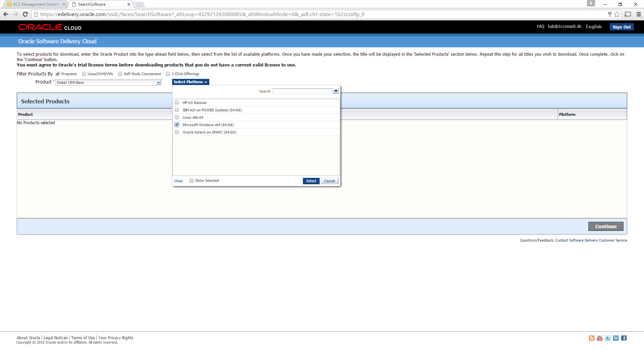This screenshot has height=349, width=644.
Task: Enable the Linux/OVM/VMs filter checkbox
Action: tap(84, 74)
